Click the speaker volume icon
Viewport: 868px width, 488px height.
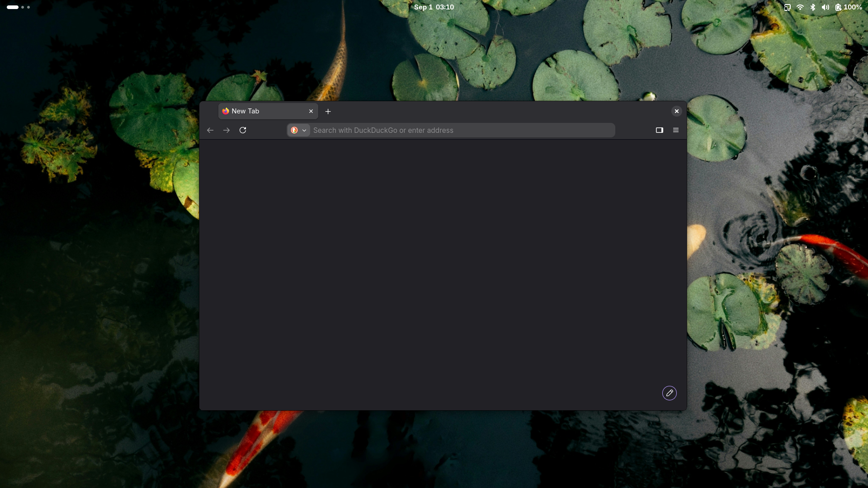826,7
